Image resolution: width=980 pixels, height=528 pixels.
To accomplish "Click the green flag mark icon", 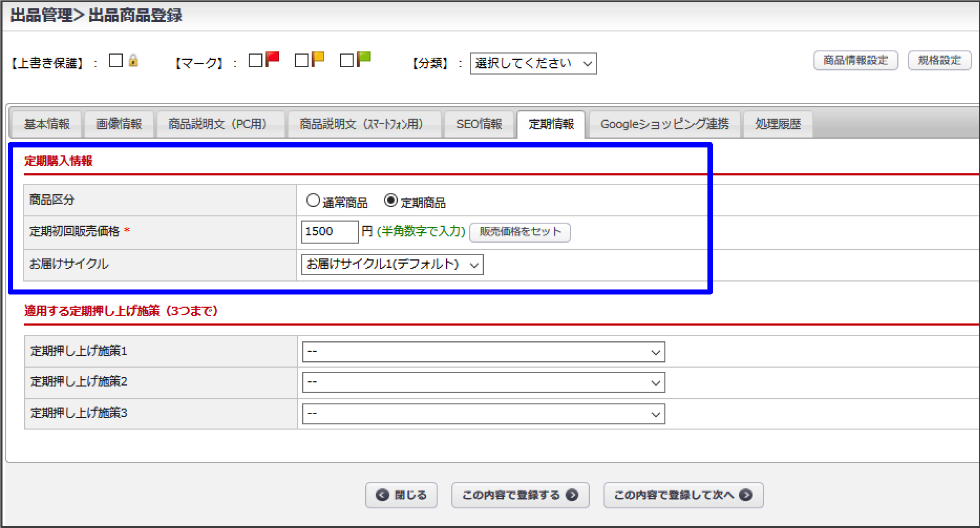I will click(364, 59).
